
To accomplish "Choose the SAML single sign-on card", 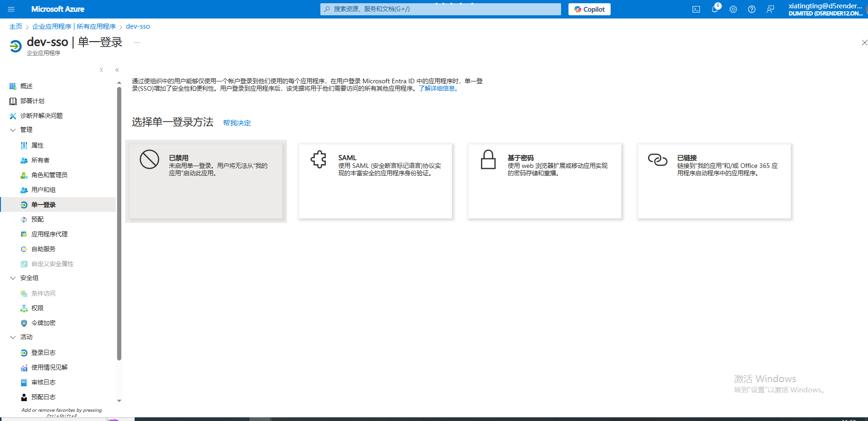I will [x=375, y=181].
